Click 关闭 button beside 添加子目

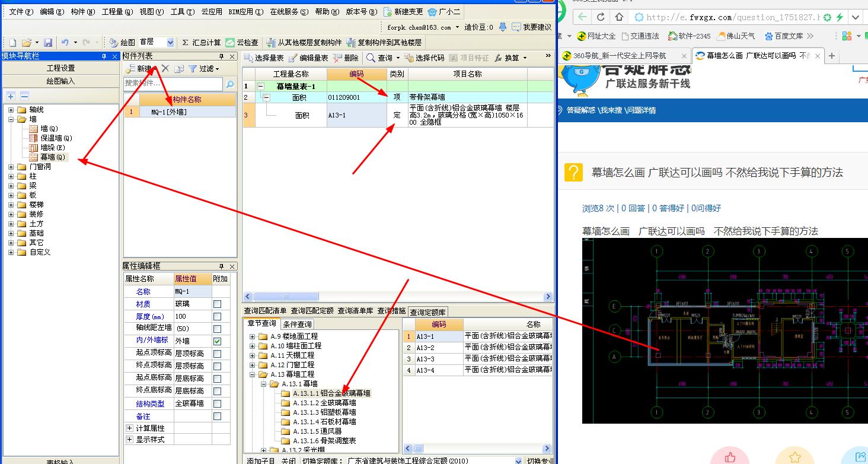click(x=289, y=460)
